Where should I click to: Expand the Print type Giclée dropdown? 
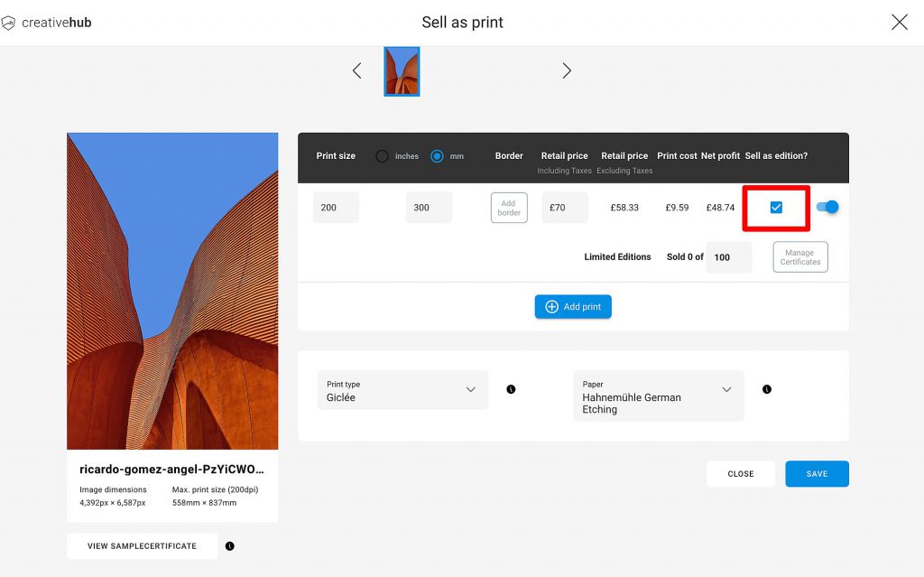click(470, 388)
